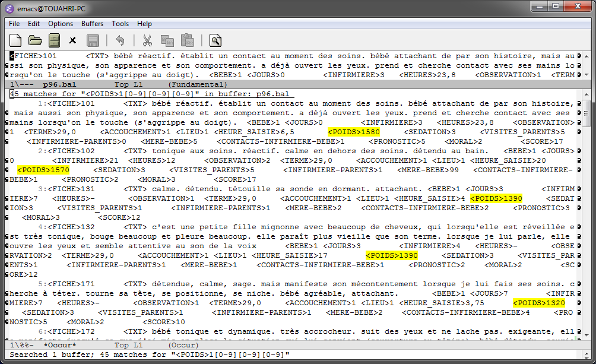Screen dimensions: 596x364
Task: Close the current buffer with the X icon
Action: coord(72,40)
